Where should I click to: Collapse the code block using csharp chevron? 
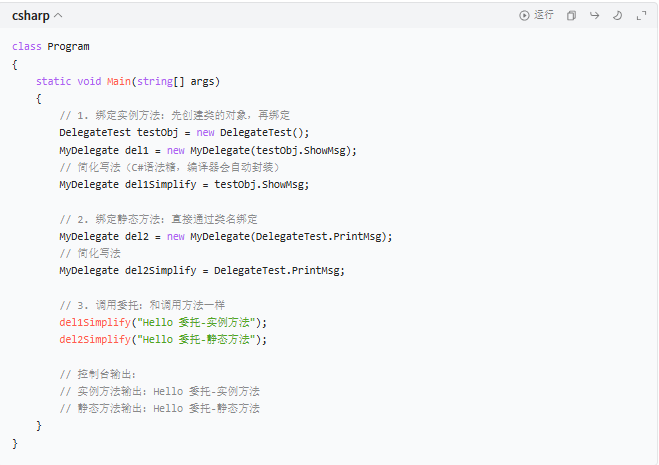[x=57, y=16]
